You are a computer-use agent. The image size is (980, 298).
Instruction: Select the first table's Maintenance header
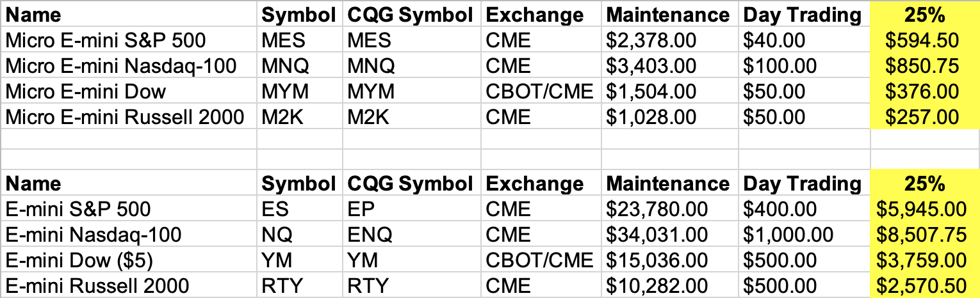coord(667,15)
